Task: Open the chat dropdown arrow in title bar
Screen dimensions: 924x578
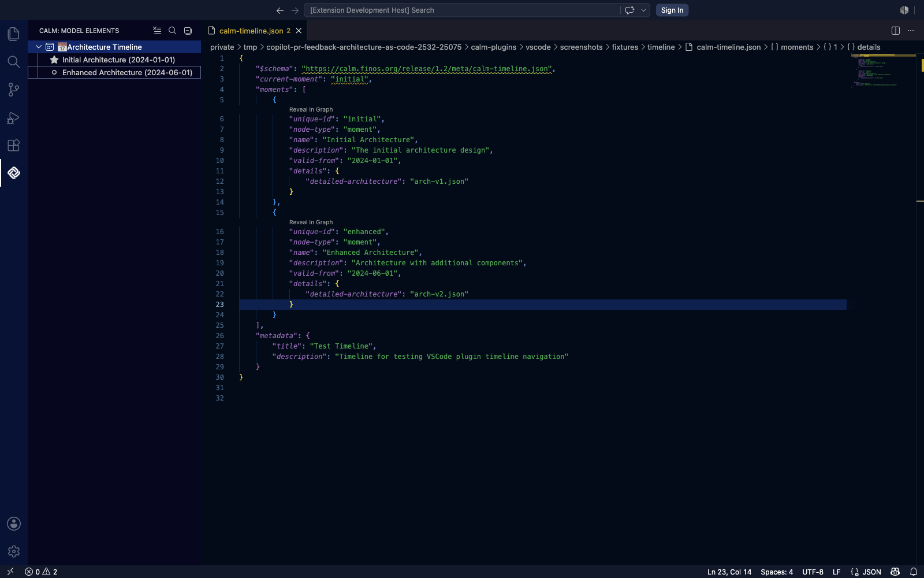Action: click(x=643, y=10)
